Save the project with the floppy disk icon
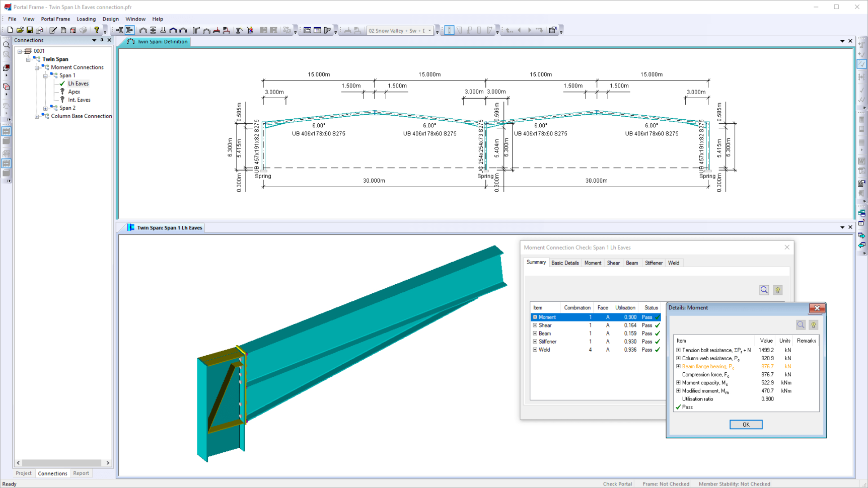Viewport: 868px width, 488px height. tap(30, 30)
